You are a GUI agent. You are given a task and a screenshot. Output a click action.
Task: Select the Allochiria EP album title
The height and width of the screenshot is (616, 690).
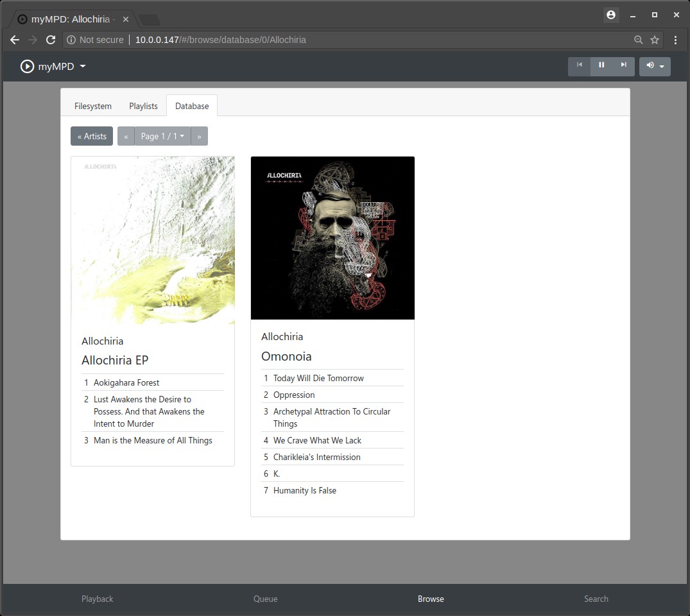tap(115, 360)
